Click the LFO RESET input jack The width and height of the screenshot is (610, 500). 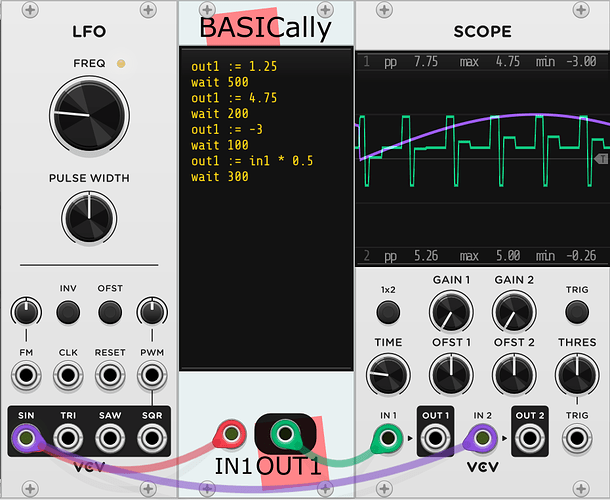point(110,375)
